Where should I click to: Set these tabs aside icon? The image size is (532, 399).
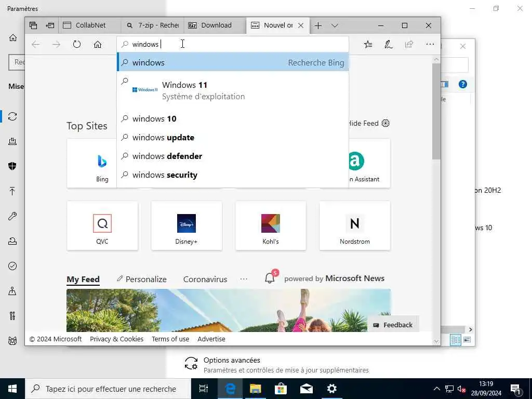(50, 25)
